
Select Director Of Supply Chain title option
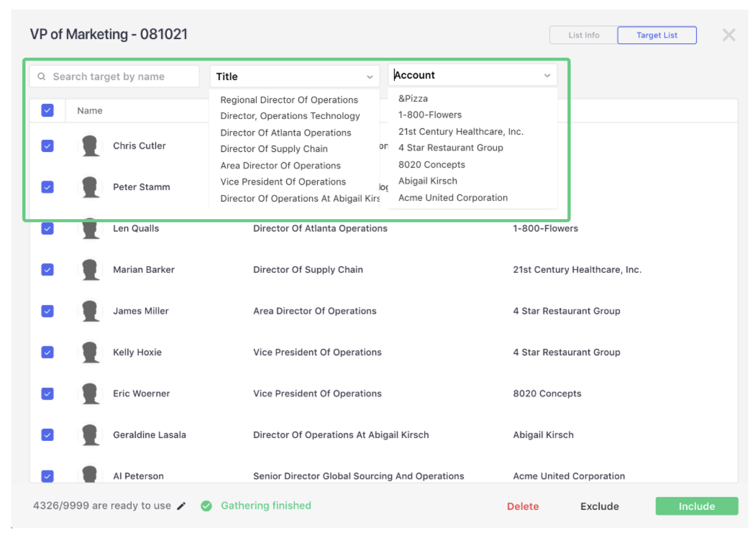[274, 149]
